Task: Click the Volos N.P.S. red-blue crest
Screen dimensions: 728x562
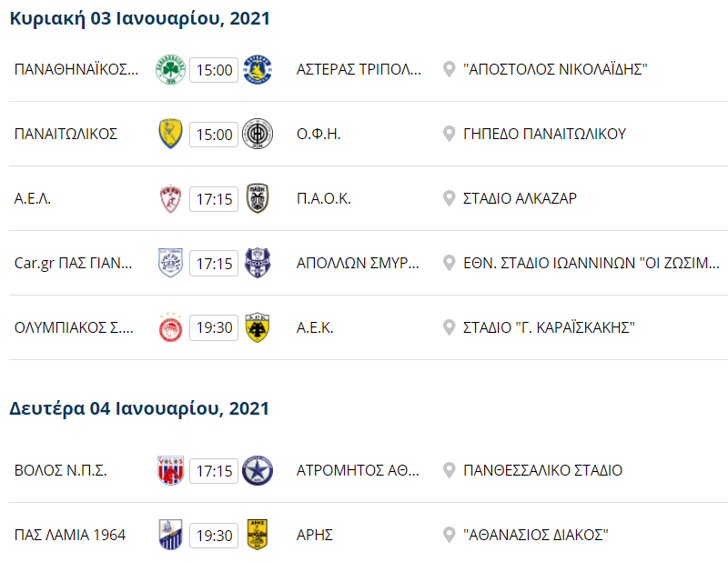Action: pos(171,471)
